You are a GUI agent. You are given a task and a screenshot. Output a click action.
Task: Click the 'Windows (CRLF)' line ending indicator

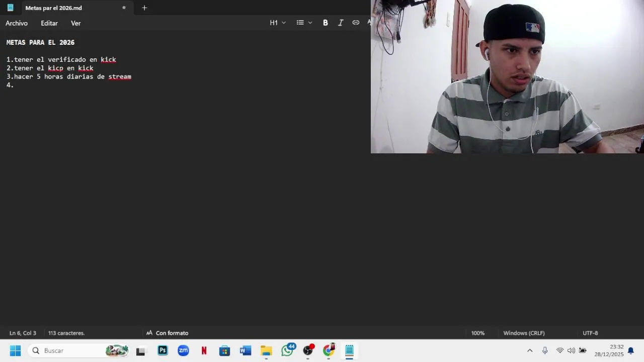(x=524, y=333)
